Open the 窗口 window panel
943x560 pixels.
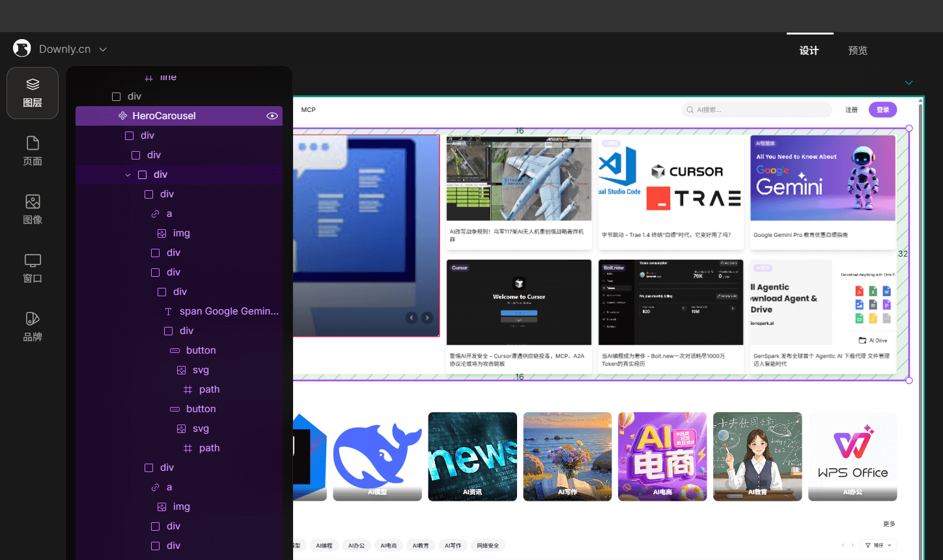pos(33,268)
